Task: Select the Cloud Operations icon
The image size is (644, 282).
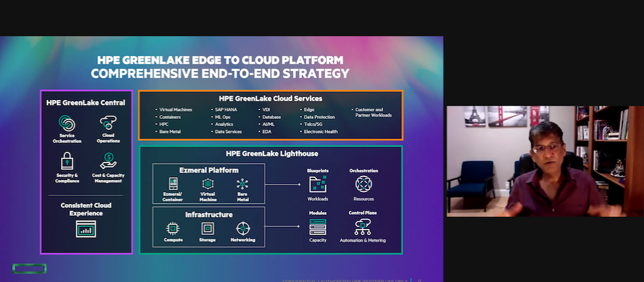Action: (x=108, y=122)
